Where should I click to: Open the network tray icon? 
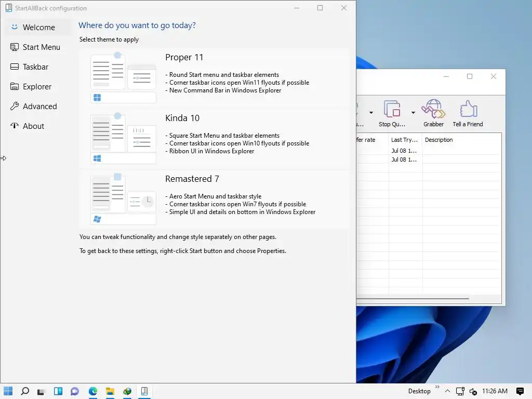click(460, 391)
